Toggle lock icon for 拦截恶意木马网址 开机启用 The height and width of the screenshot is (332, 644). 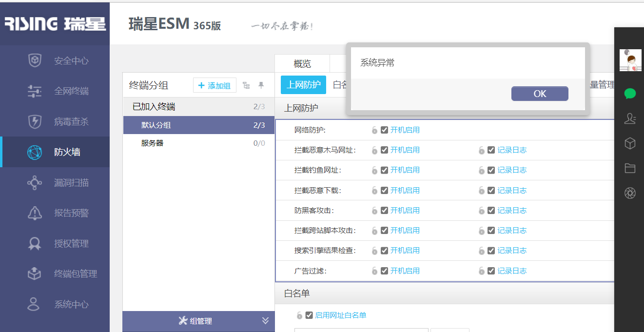pyautogui.click(x=374, y=150)
